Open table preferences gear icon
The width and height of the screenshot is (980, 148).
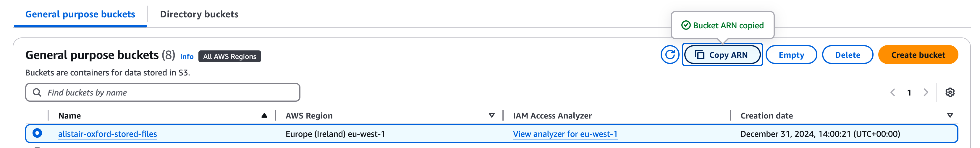click(x=950, y=92)
